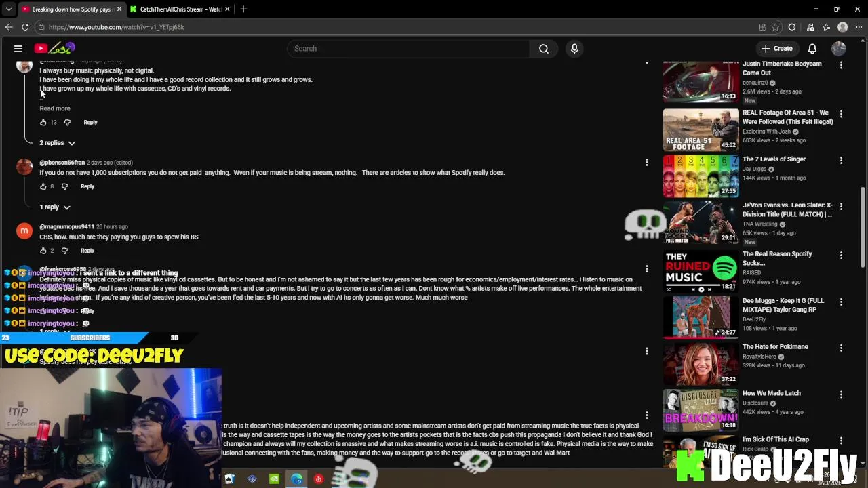Like @magnumopus9411's comment
This screenshot has height=488, width=868.
(43, 251)
